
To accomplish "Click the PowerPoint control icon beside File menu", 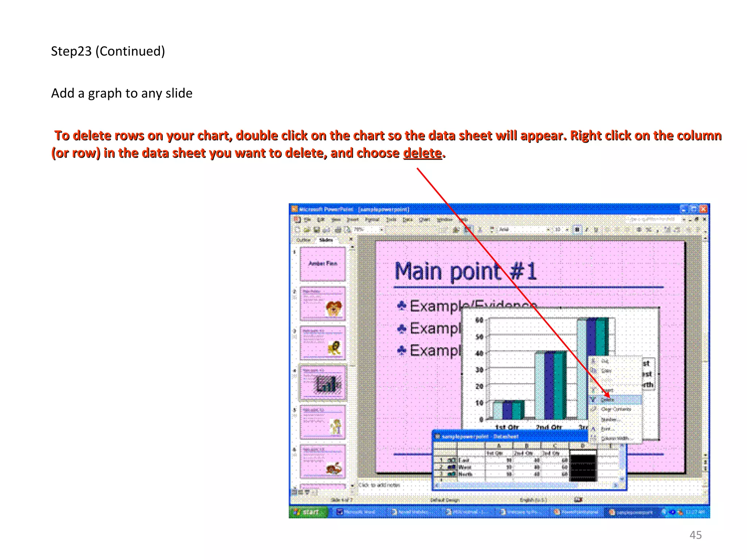I will 297,219.
